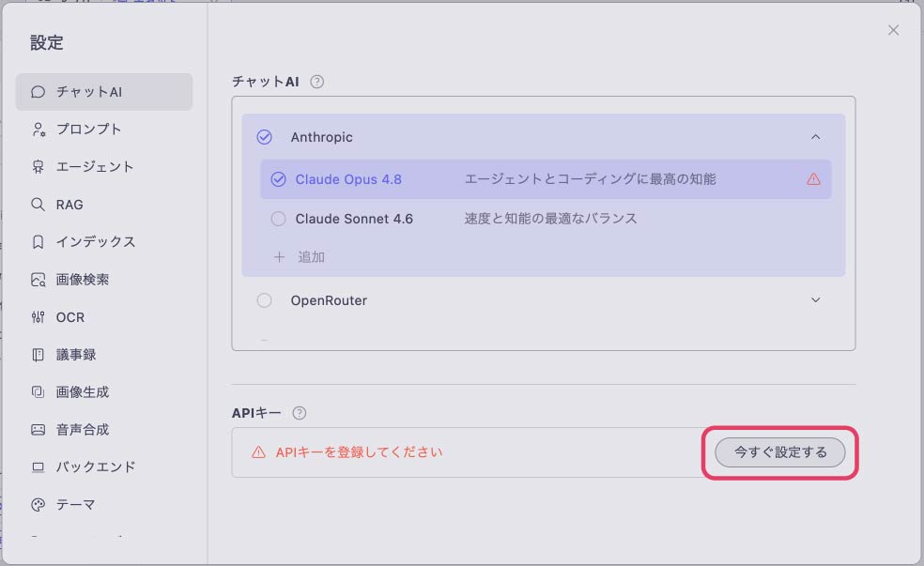Image resolution: width=924 pixels, height=566 pixels.
Task: Click the Claude Sonnet 4.6 model name
Action: (354, 219)
